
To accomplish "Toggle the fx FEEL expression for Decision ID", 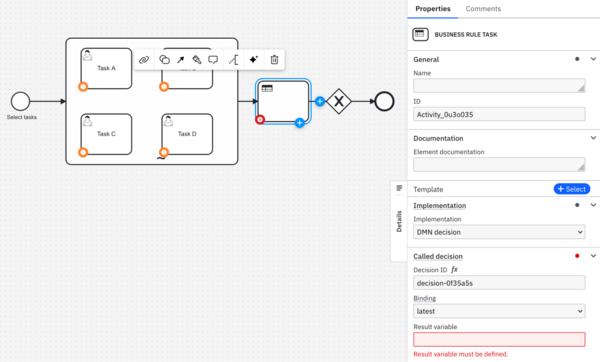I will (454, 270).
